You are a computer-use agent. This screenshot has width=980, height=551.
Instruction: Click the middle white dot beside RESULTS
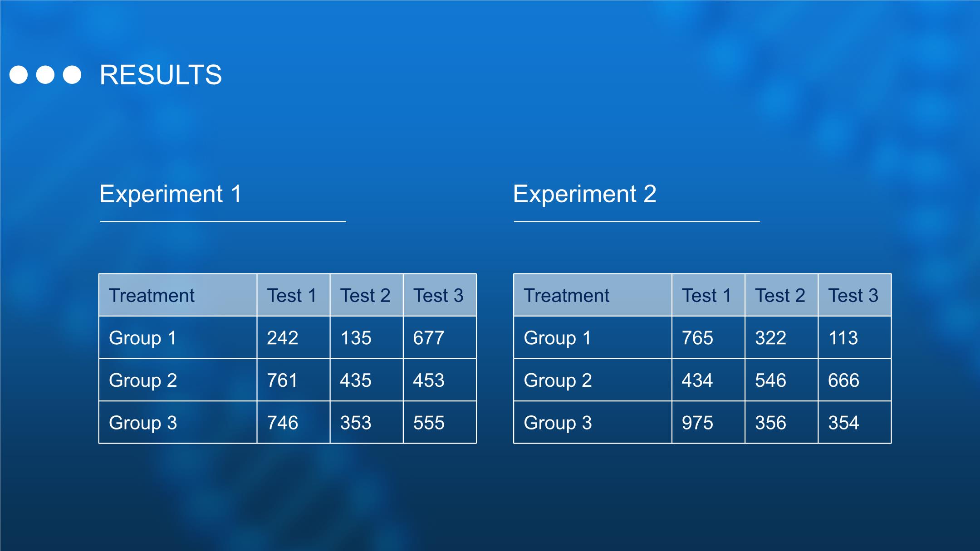point(45,75)
